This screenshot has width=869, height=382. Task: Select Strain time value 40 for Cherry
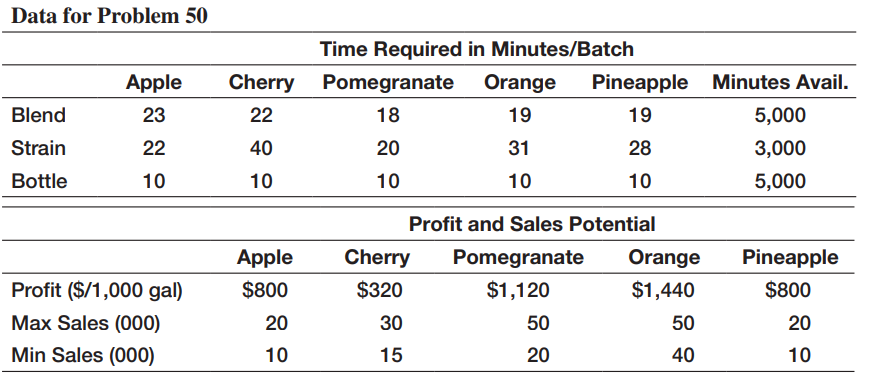point(261,148)
